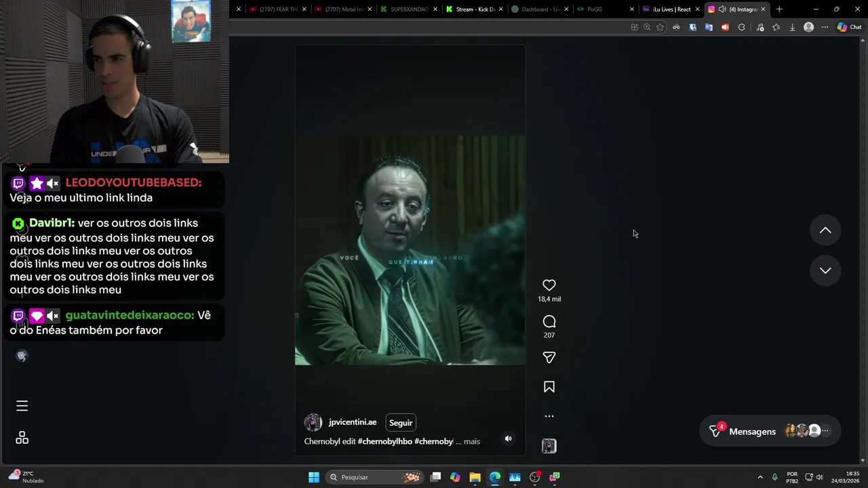Image resolution: width=868 pixels, height=488 pixels.
Task: Open Task View on the taskbar
Action: click(436, 477)
